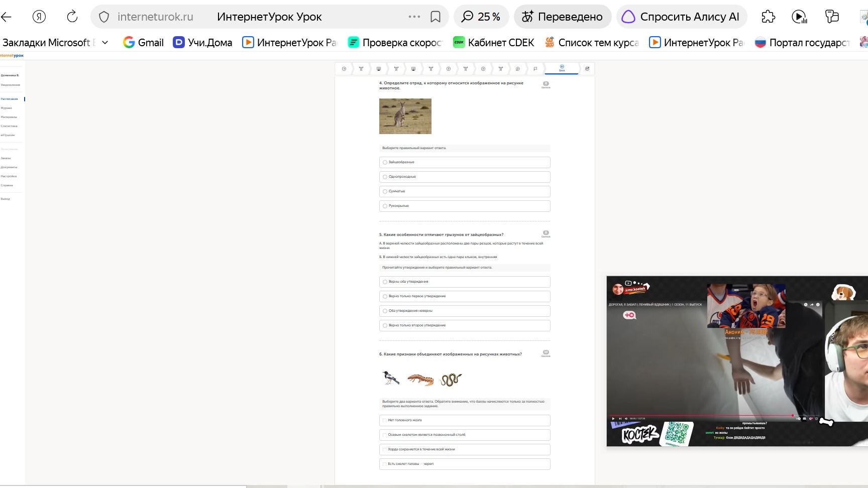
Task: Select the Рукокрылые answer option
Action: 465,206
